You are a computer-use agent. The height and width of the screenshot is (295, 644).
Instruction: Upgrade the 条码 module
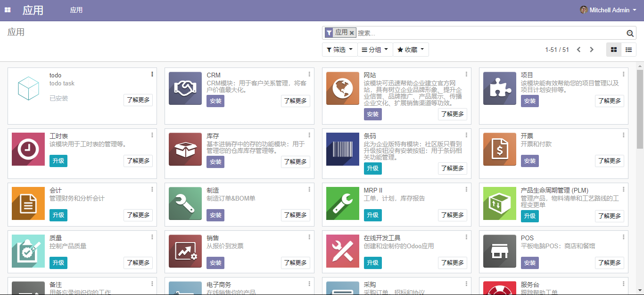(x=372, y=169)
